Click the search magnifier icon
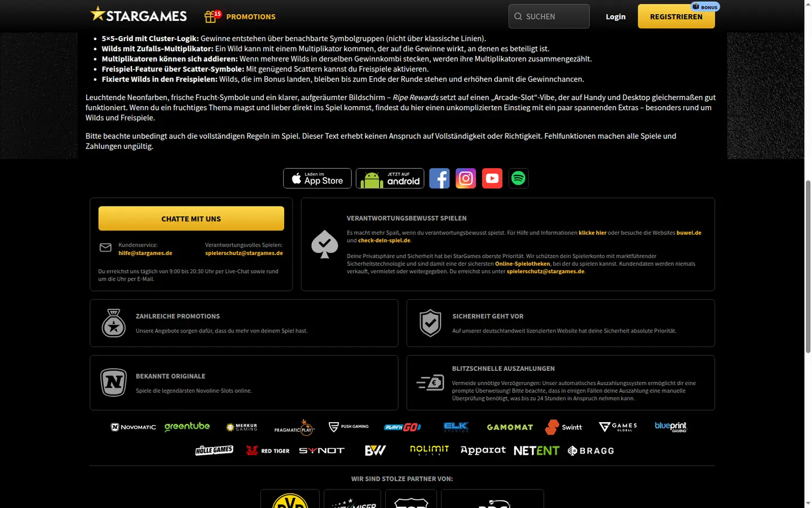The height and width of the screenshot is (508, 812). click(x=518, y=16)
